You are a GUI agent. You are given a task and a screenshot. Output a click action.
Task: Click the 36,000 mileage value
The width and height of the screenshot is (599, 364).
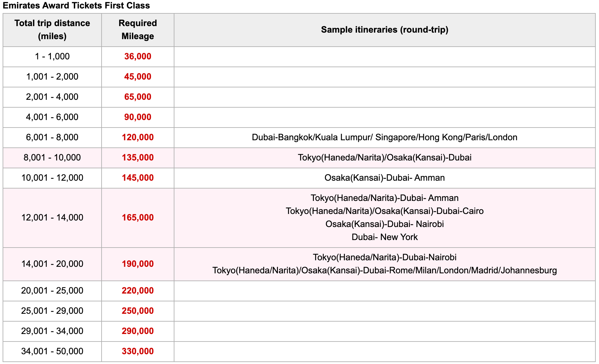pos(138,56)
